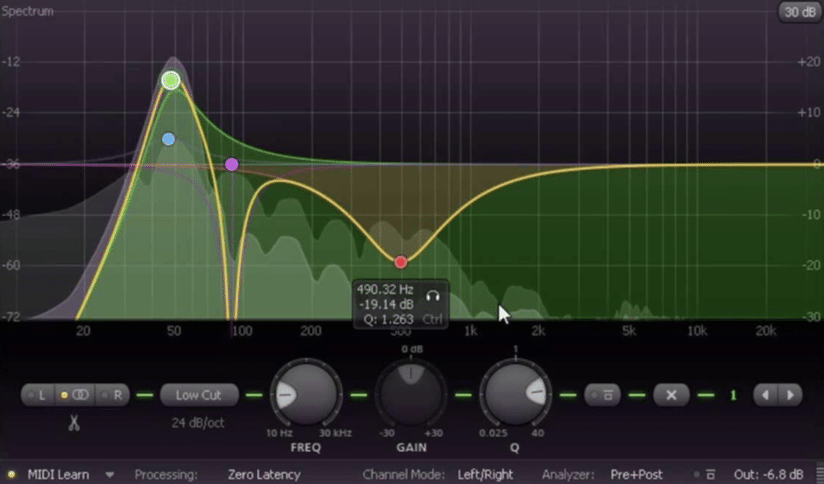The width and height of the screenshot is (824, 484).
Task: Click the 490.32 Hz value in the tooltip
Action: (x=385, y=290)
